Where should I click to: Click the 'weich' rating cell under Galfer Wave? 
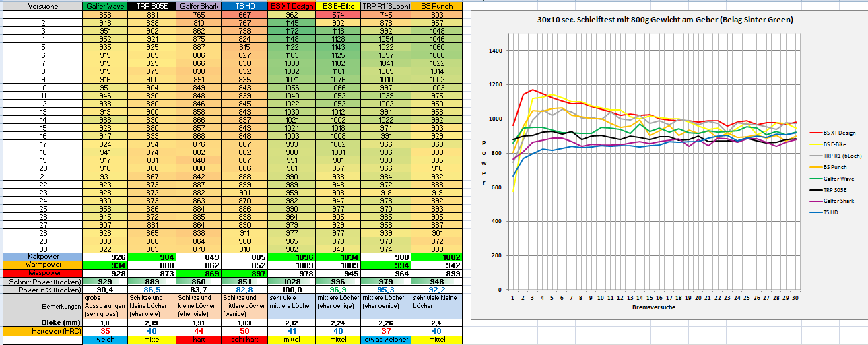point(105,340)
